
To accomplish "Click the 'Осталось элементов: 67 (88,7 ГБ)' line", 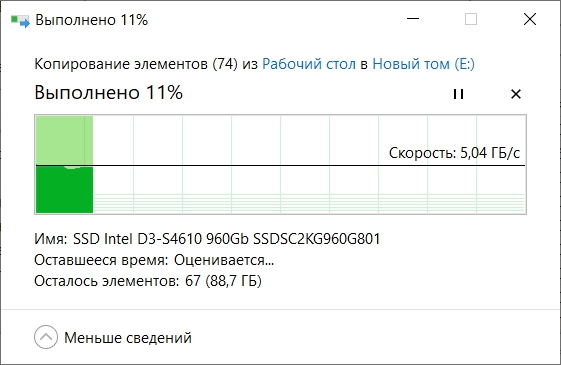I will 148,281.
